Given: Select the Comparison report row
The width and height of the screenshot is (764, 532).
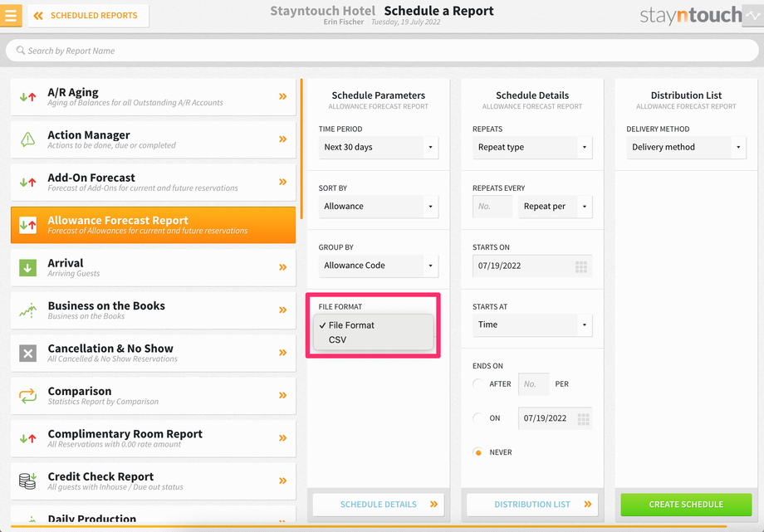Looking at the screenshot, I should pyautogui.click(x=153, y=396).
